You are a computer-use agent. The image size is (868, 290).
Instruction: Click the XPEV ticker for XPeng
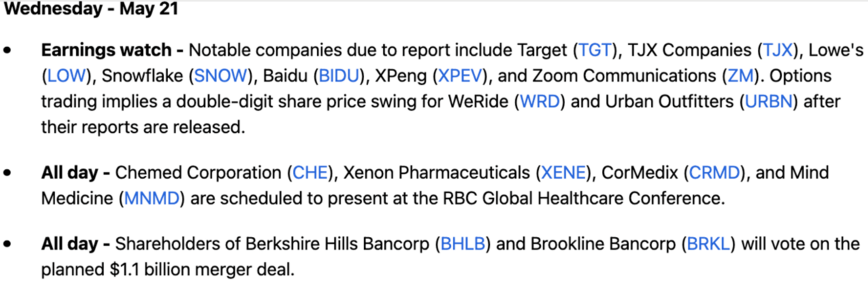(458, 77)
